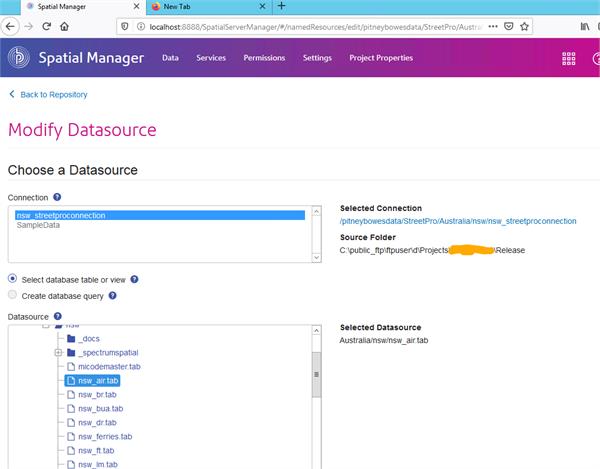Viewport: 600px width, 469px height.
Task: Open the Permissions menu
Action: (264, 58)
